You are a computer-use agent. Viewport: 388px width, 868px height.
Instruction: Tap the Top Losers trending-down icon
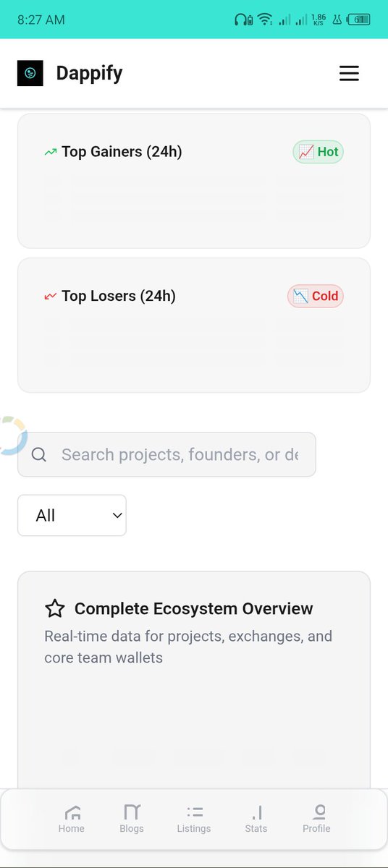[x=50, y=296]
